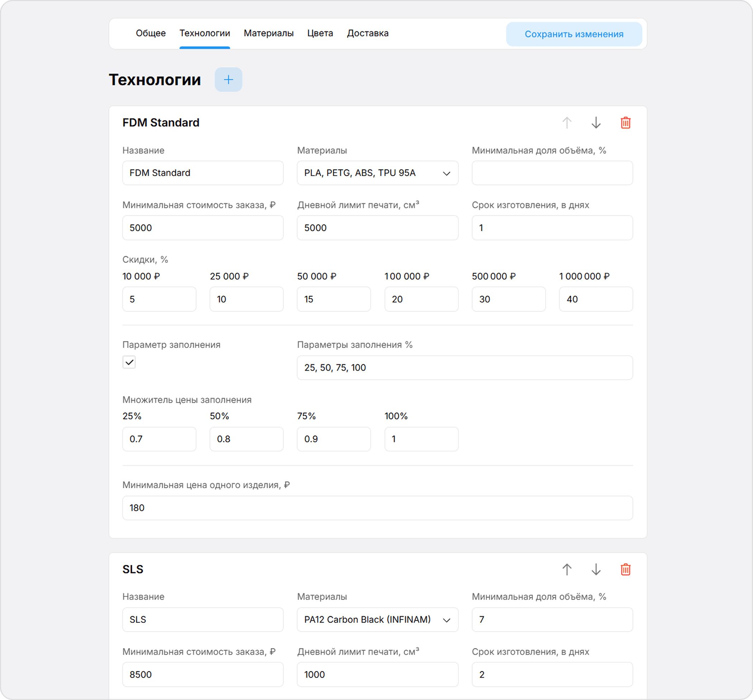The image size is (753, 700).
Task: Edit SLS daily print limit 1000
Action: click(x=378, y=675)
